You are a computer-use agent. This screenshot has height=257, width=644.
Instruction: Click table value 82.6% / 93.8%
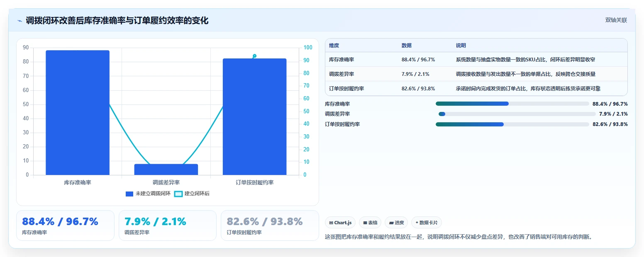pos(418,89)
